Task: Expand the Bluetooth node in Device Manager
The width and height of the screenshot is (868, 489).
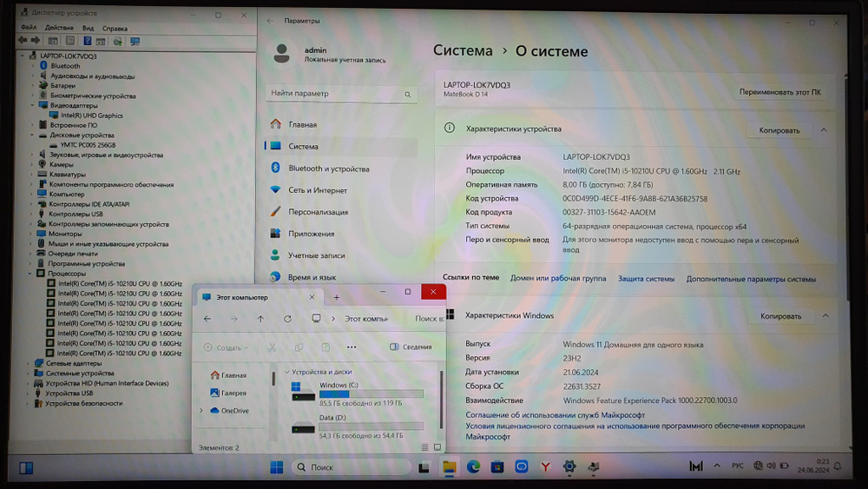Action: click(33, 66)
